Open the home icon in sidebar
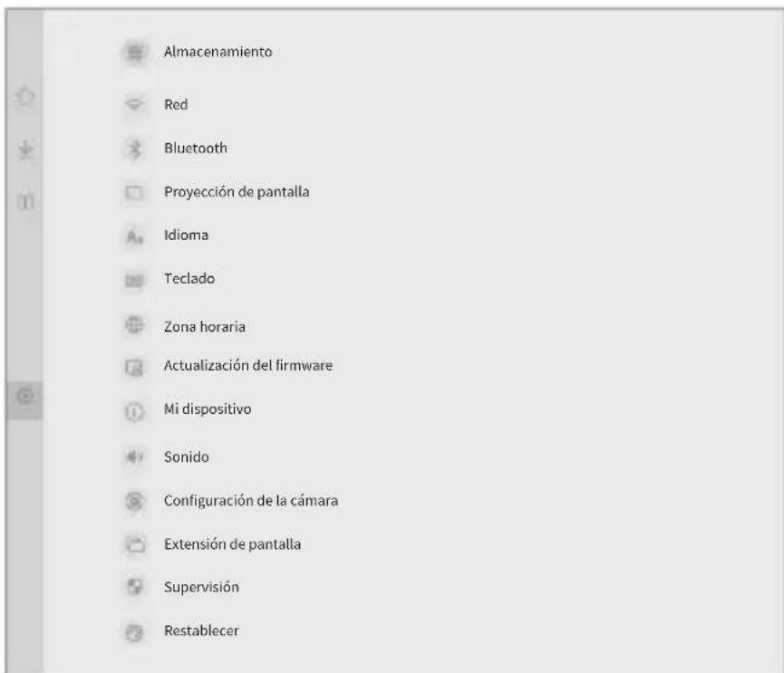The height and width of the screenshot is (673, 784). (x=25, y=95)
